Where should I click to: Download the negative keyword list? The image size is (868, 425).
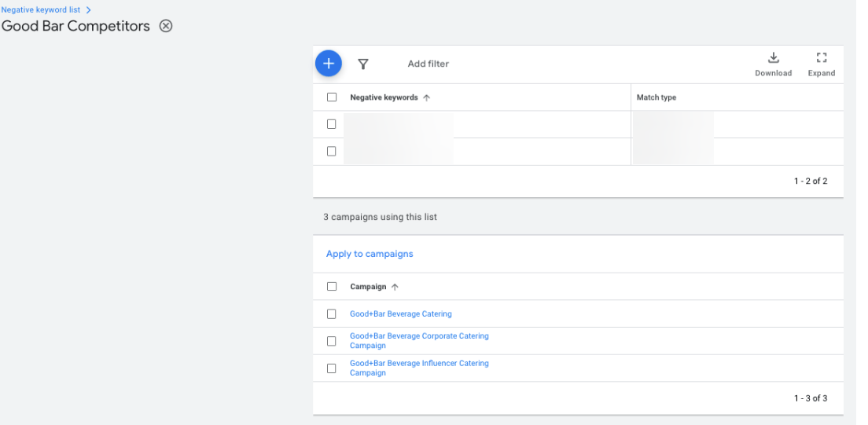coord(773,64)
